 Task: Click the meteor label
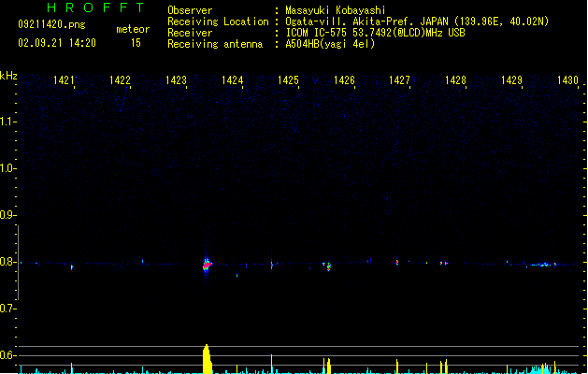coord(133,29)
